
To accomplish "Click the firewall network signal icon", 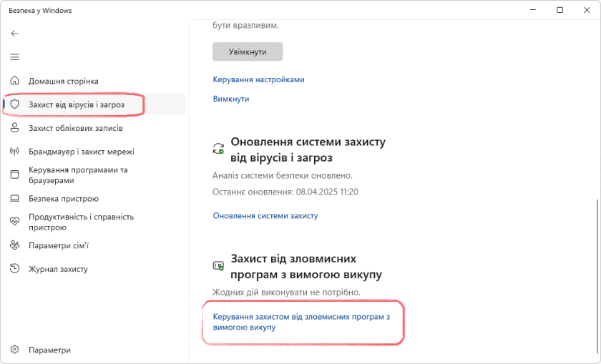I will 14,152.
